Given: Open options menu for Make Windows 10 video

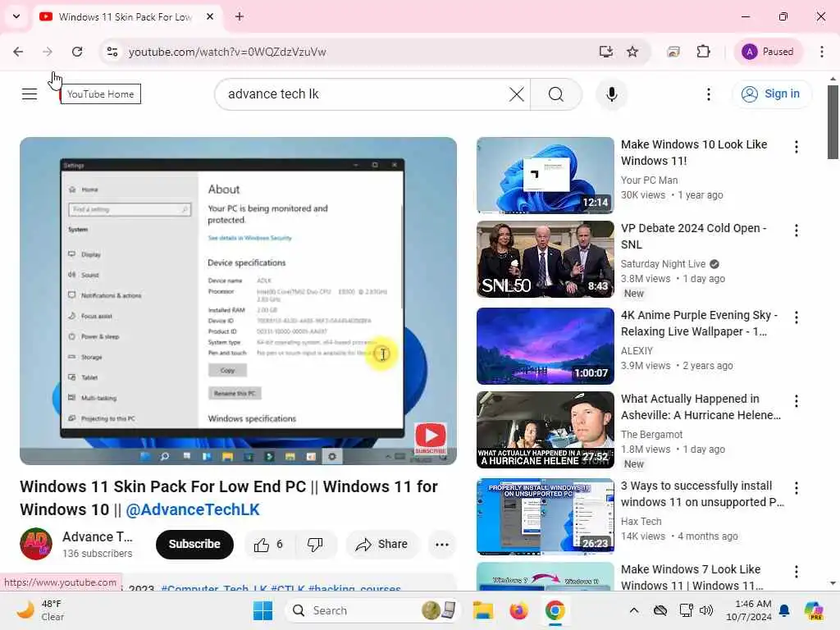Looking at the screenshot, I should click(796, 147).
